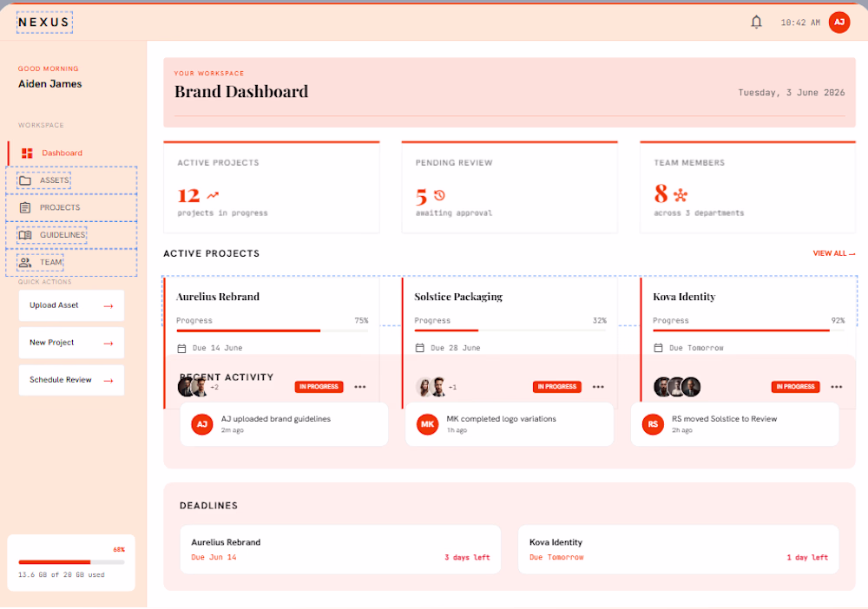Open the notifications bell
This screenshot has height=609, width=868.
coord(756,23)
